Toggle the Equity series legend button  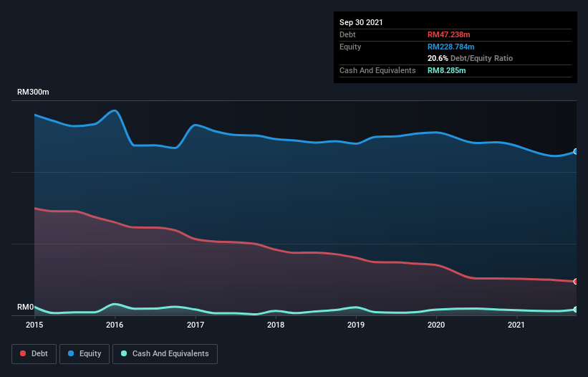pyautogui.click(x=85, y=354)
